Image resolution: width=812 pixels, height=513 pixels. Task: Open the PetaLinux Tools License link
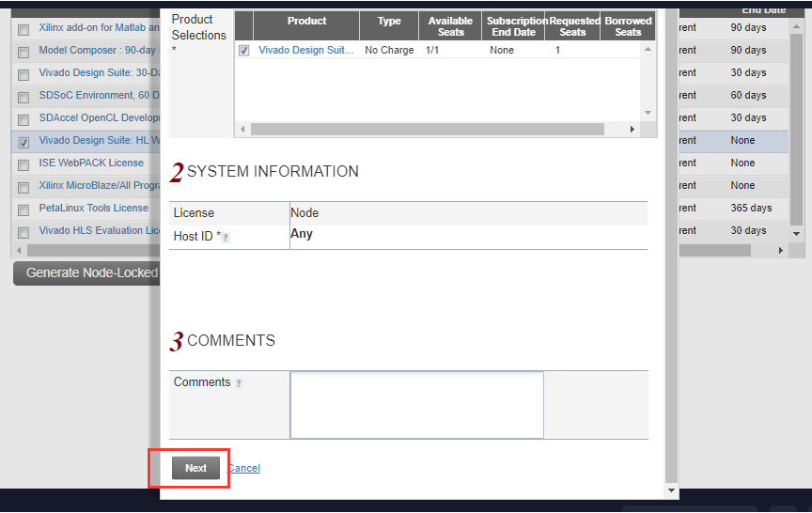(x=94, y=208)
